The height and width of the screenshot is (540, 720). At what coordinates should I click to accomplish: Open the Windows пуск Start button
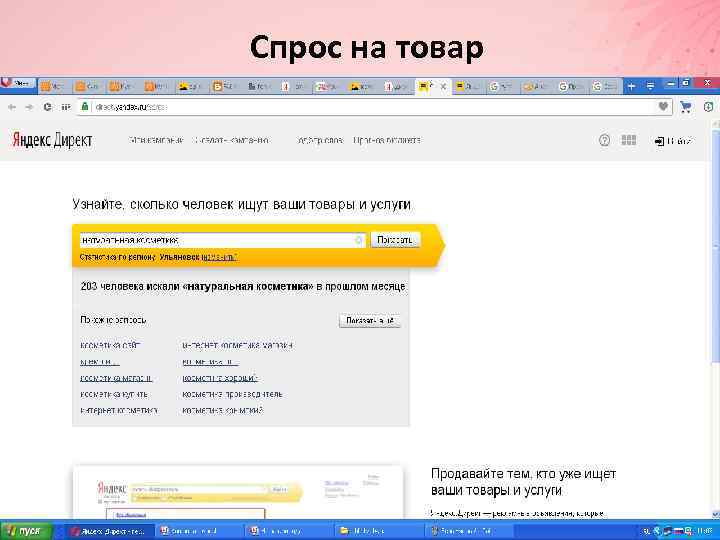click(26, 531)
